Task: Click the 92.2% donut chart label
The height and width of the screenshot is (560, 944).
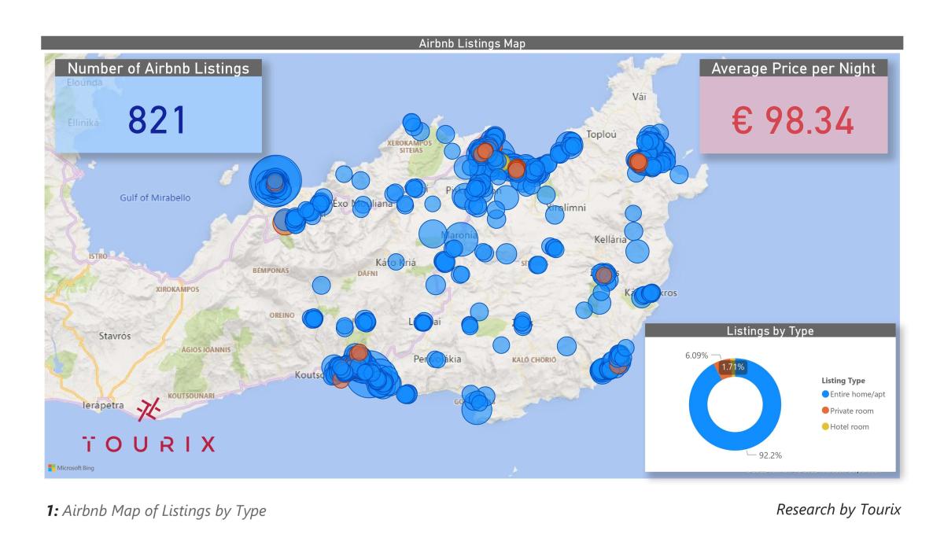Action: click(x=769, y=455)
